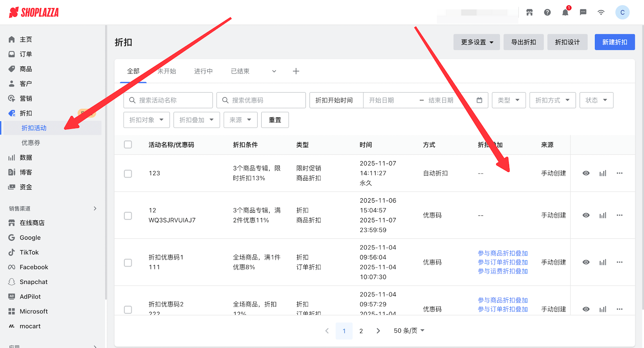The width and height of the screenshot is (644, 348).
Task: Tick the checkbox for 折扣优惠码1 row
Action: click(x=128, y=263)
